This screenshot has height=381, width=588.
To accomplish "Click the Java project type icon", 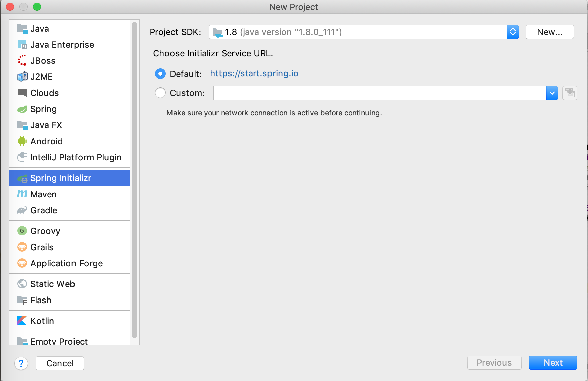I will pos(22,29).
